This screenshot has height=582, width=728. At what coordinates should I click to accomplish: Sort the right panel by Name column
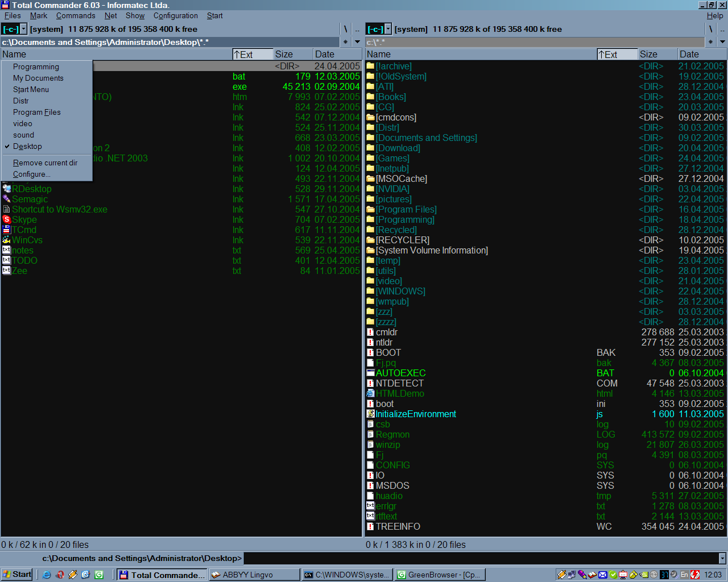tap(481, 55)
